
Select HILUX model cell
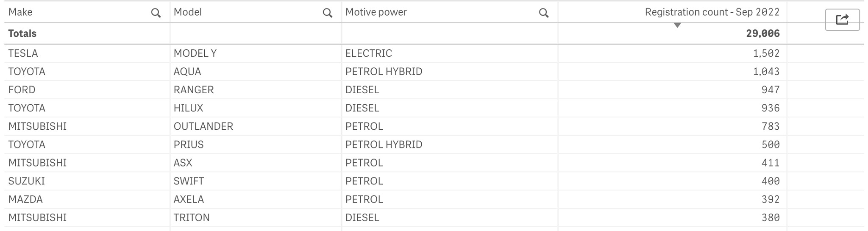tap(189, 108)
